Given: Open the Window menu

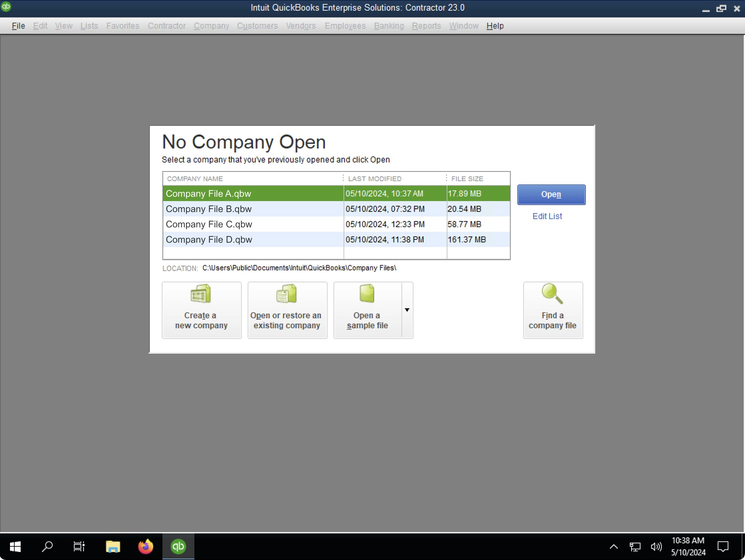Looking at the screenshot, I should tap(463, 26).
